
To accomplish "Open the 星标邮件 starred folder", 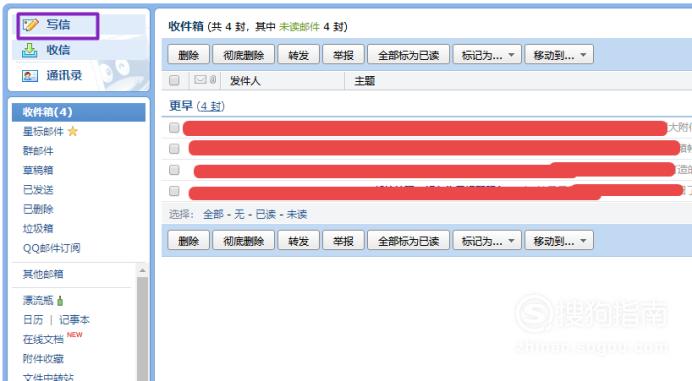I will pyautogui.click(x=43, y=132).
